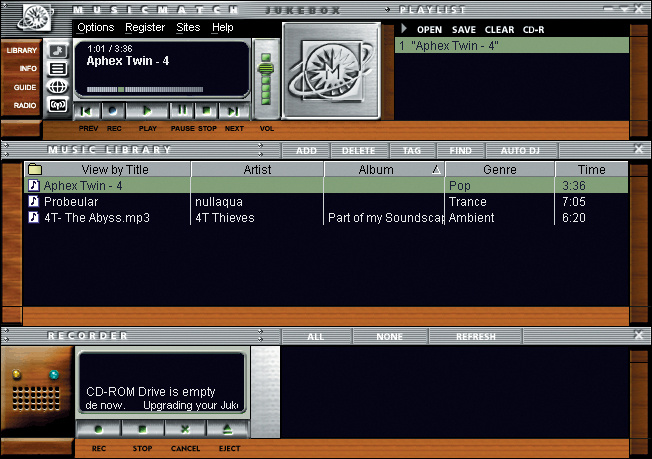This screenshot has height=459, width=652.
Task: Eject the CD with EJECT button
Action: tap(228, 429)
